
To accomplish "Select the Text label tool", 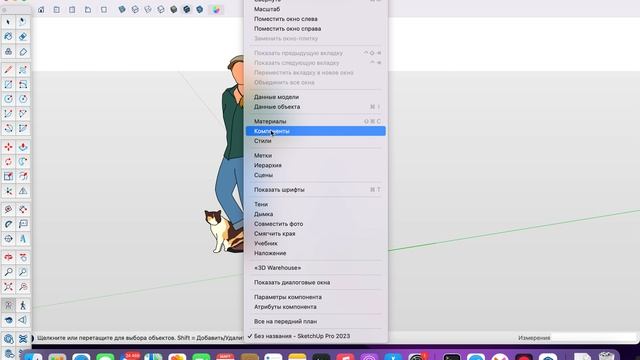I will (23, 224).
